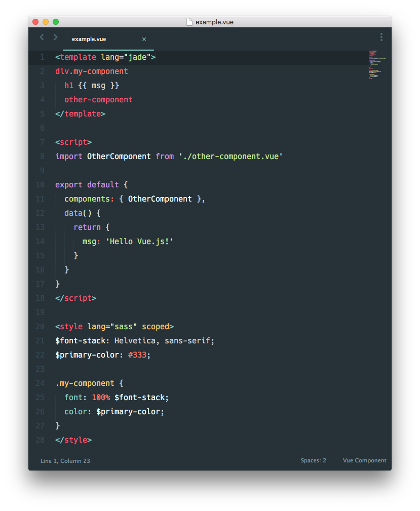Viewport: 420px width, 511px height.
Task: Click the yellow minimize window button
Action: [46, 22]
